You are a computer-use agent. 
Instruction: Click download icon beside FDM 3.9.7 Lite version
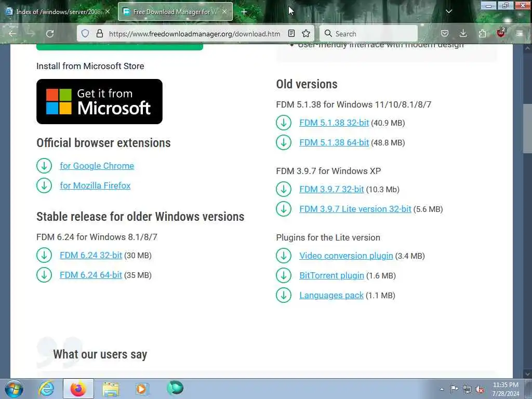pyautogui.click(x=284, y=209)
